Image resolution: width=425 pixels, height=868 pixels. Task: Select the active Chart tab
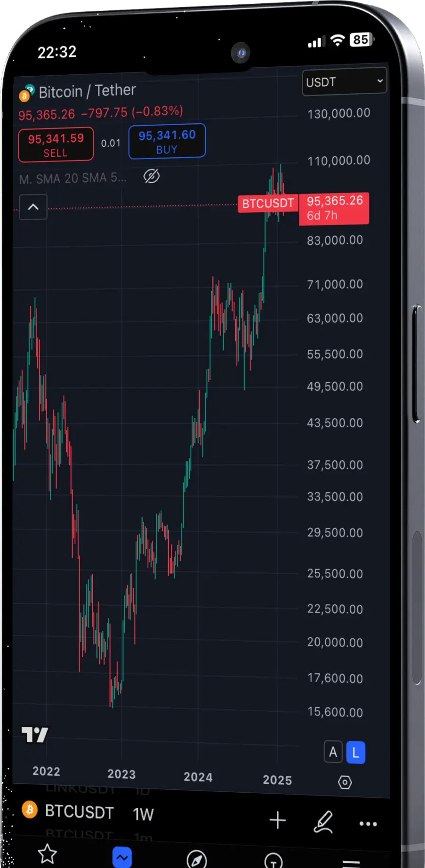pyautogui.click(x=122, y=857)
